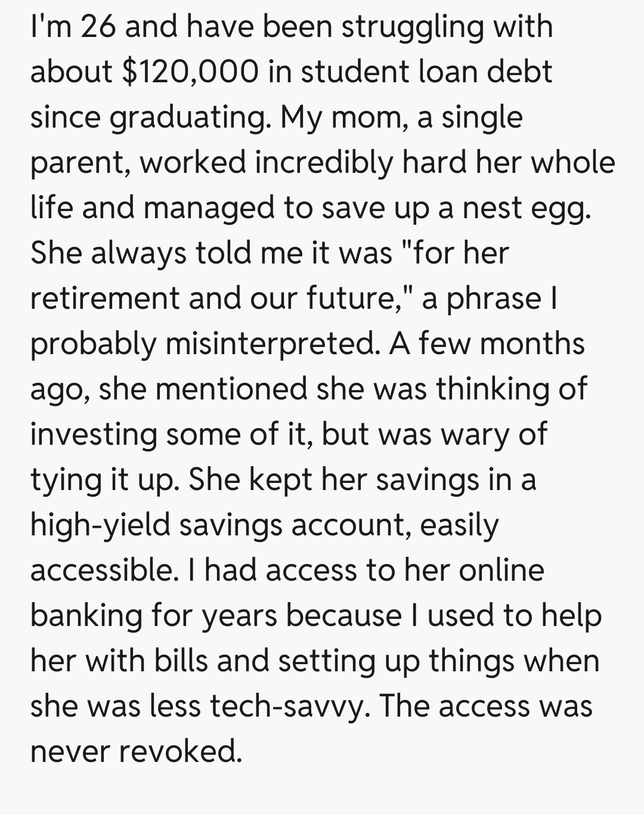Click the word "mentioned"
The width and height of the screenshot is (644, 815).
pyautogui.click(x=233, y=389)
